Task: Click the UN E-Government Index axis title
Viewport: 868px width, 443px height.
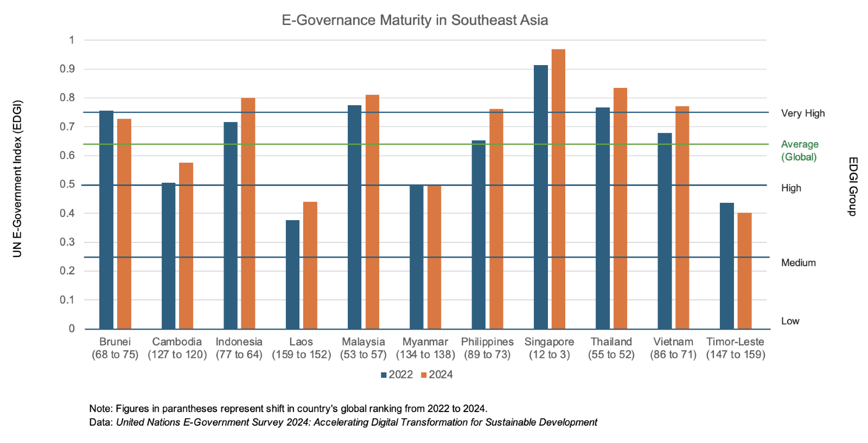Action: 17,179
